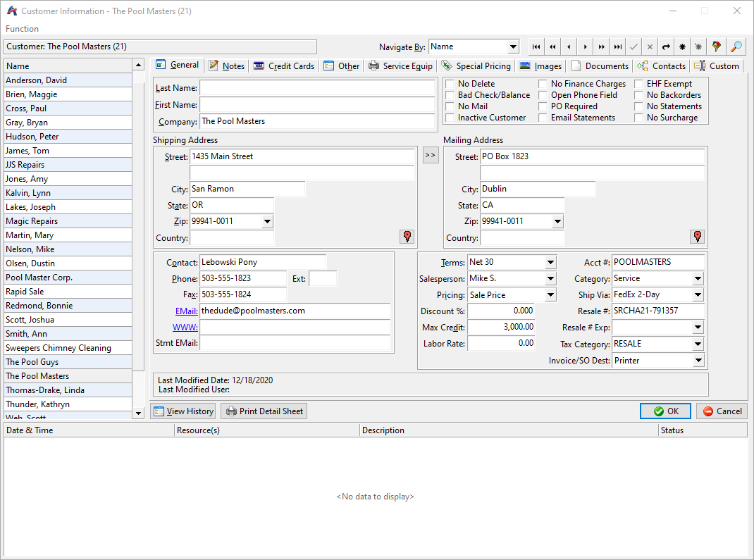
Task: Click the magnifying glass search icon
Action: point(736,47)
